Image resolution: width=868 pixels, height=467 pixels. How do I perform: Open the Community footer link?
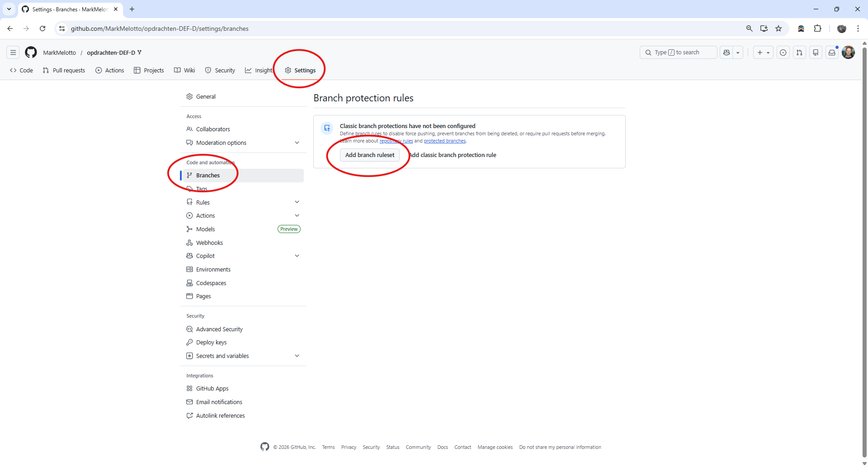pyautogui.click(x=418, y=447)
